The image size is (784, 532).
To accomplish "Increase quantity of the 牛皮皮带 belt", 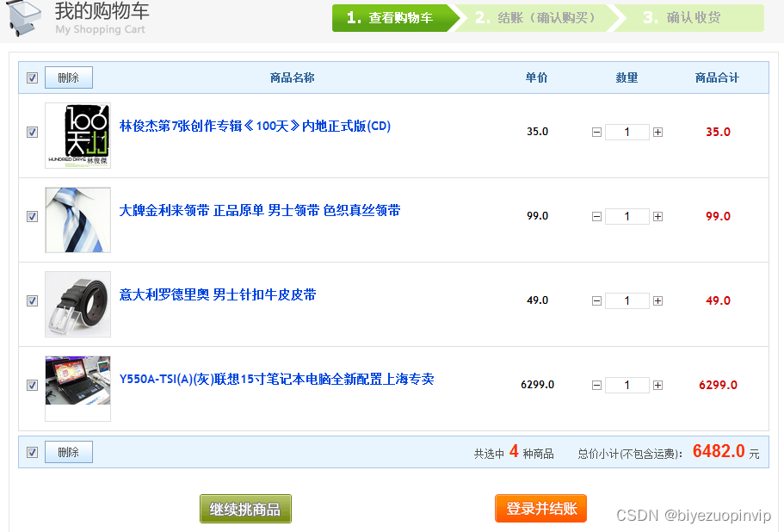I will coord(658,301).
